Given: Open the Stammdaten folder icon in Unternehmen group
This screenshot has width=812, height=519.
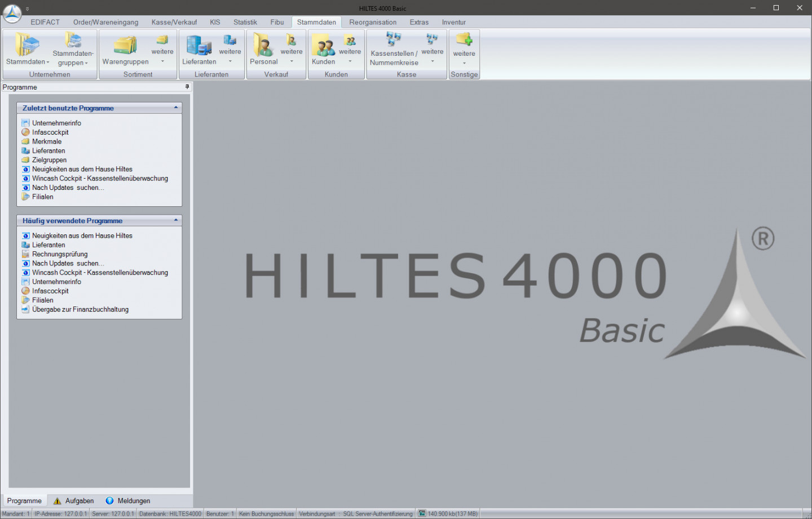Looking at the screenshot, I should (x=27, y=44).
